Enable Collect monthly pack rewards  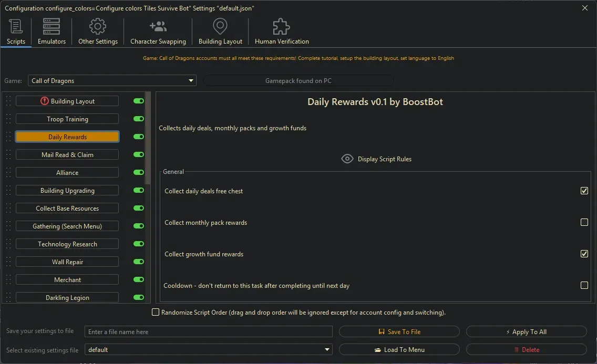tap(584, 222)
